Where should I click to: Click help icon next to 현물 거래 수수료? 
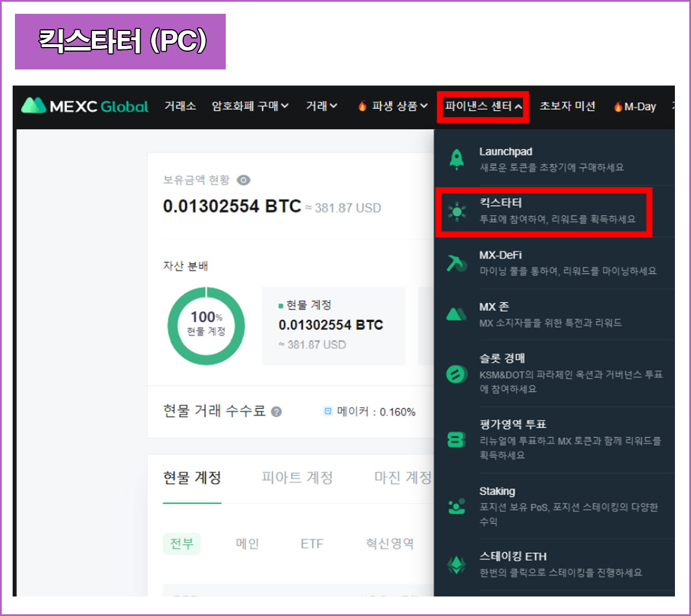[276, 412]
